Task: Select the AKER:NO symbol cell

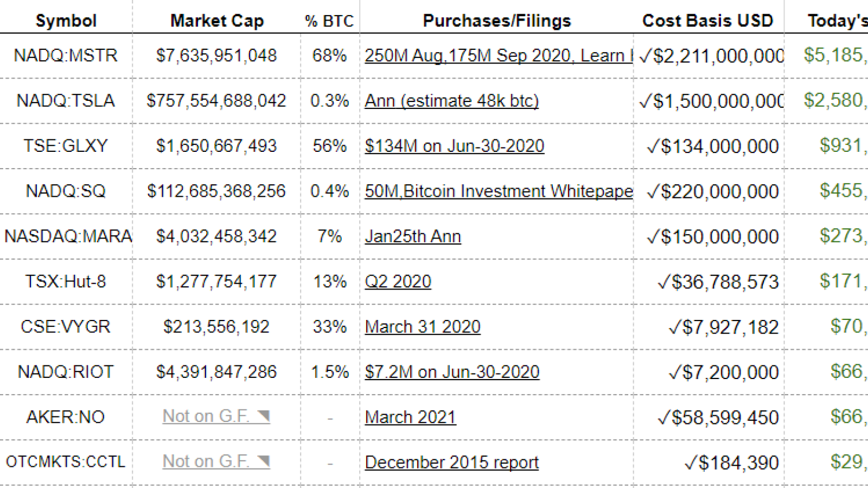Action: tap(66, 417)
